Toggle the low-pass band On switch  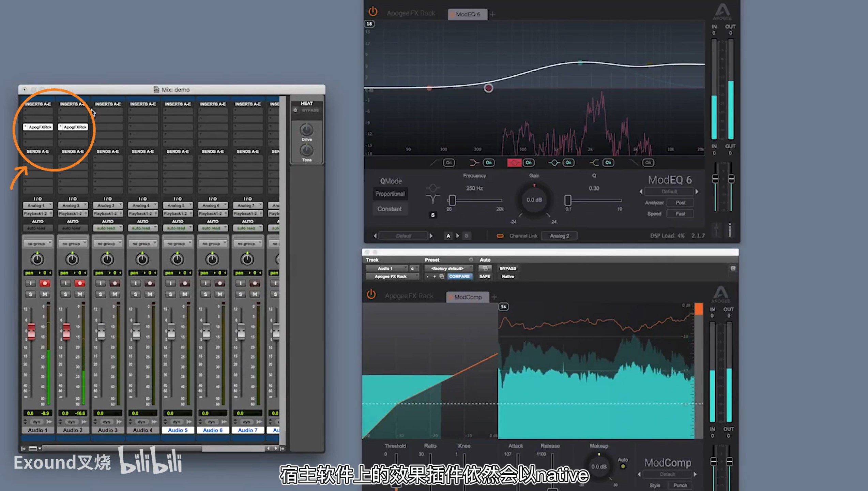tap(648, 163)
